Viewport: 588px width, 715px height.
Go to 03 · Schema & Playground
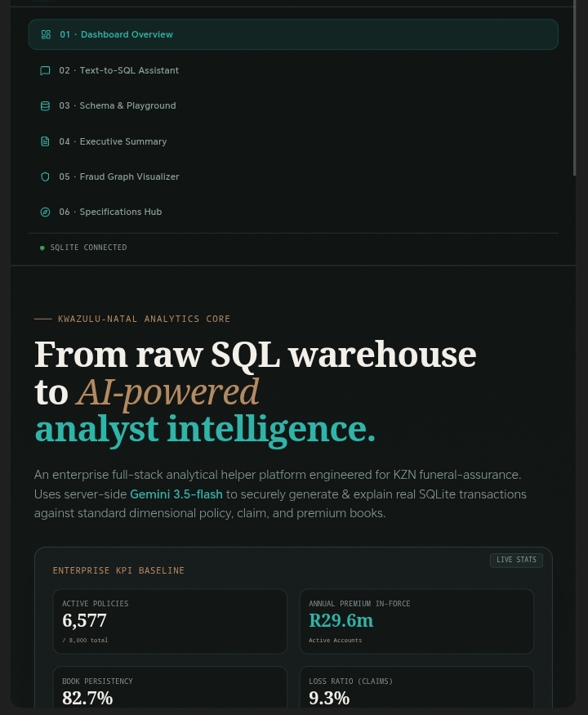[293, 105]
